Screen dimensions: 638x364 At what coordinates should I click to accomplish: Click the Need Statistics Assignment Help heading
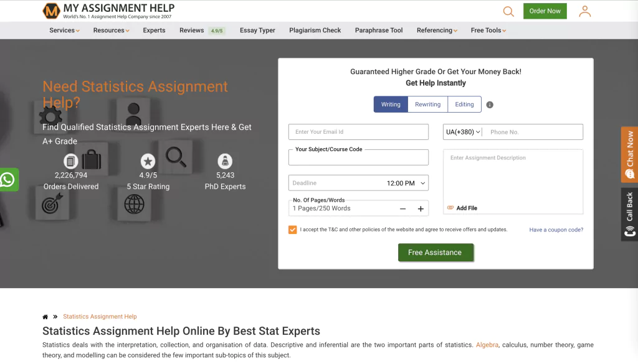pyautogui.click(x=135, y=94)
